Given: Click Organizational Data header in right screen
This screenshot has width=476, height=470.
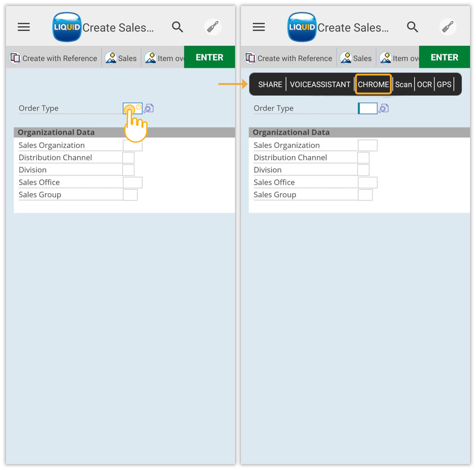Looking at the screenshot, I should click(x=359, y=132).
